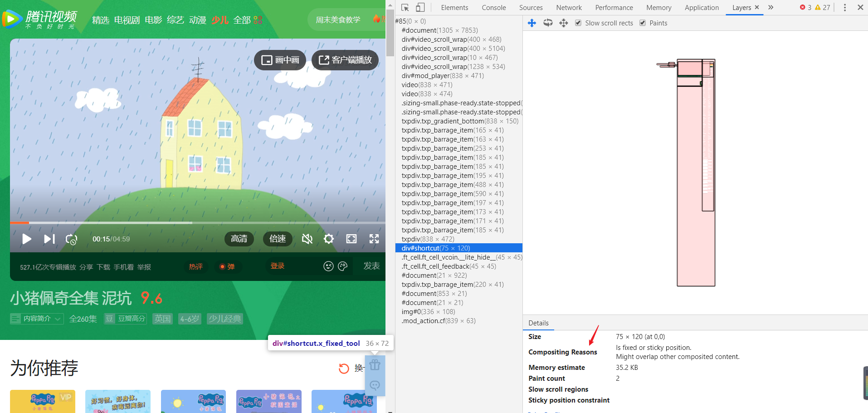Open the 高清 quality selector
The image size is (868, 413).
click(x=239, y=239)
